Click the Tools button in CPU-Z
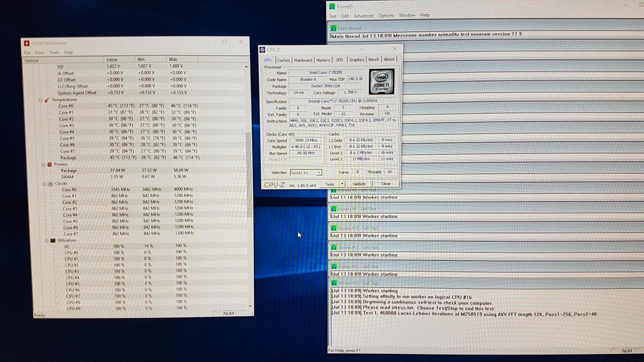 [x=329, y=184]
